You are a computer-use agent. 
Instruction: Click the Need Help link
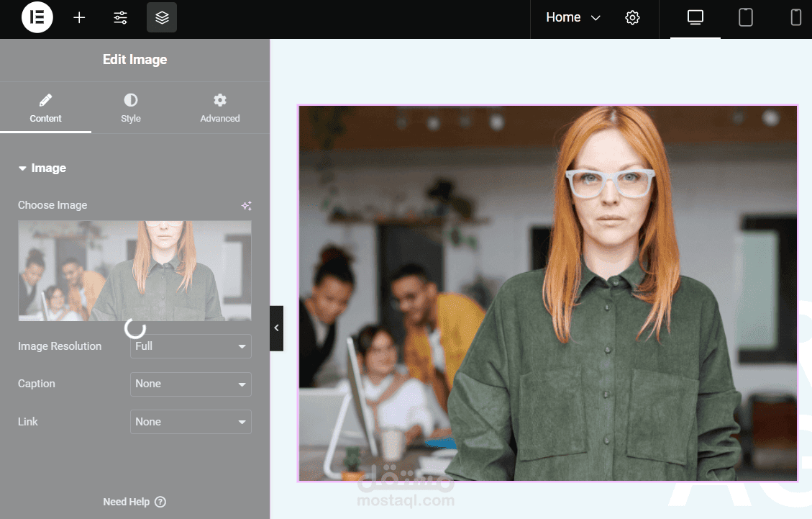tap(134, 502)
